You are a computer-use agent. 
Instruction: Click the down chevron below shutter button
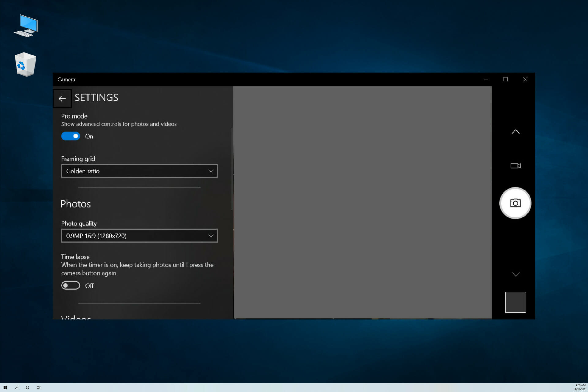point(515,274)
